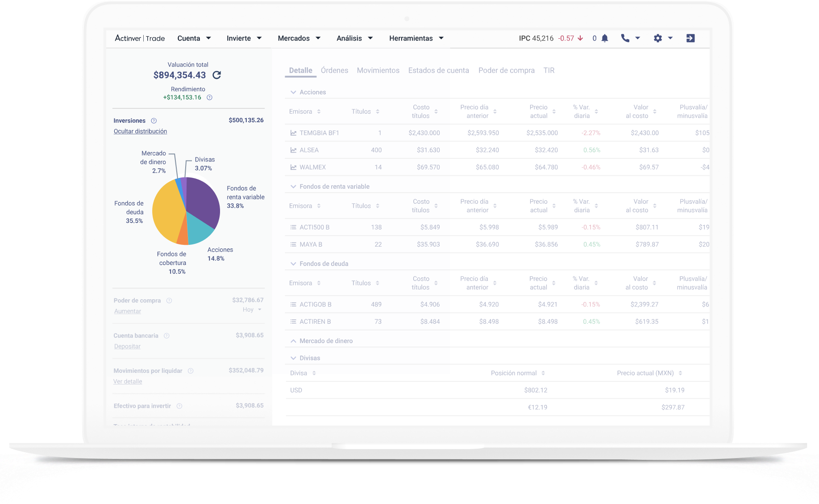
Task: Open the notifications bell
Action: coord(605,38)
